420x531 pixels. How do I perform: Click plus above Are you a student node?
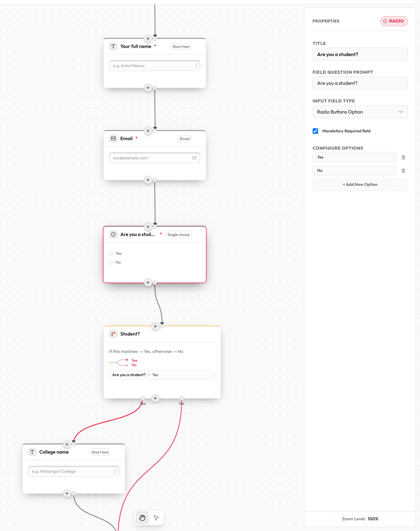[148, 227]
